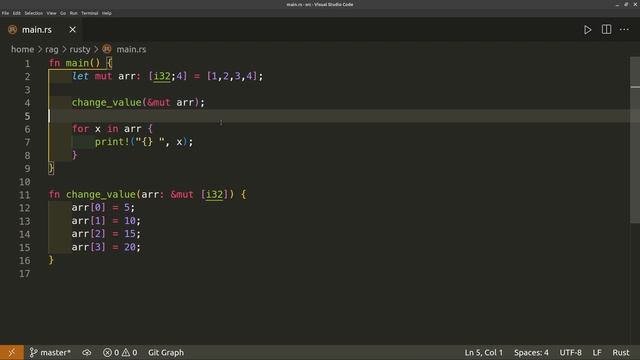Click the Ln 5, Col 1 cursor position
Screen dimensions: 640x360
[x=484, y=352]
